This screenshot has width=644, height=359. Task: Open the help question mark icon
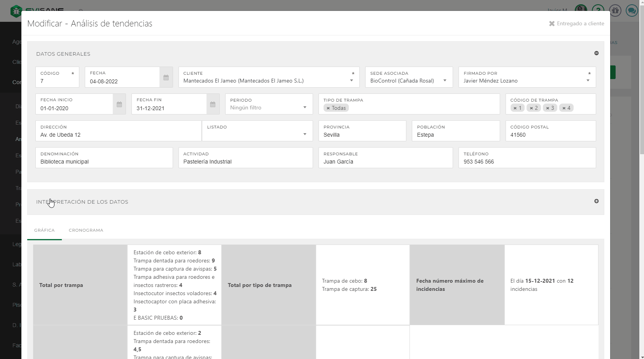[598, 11]
